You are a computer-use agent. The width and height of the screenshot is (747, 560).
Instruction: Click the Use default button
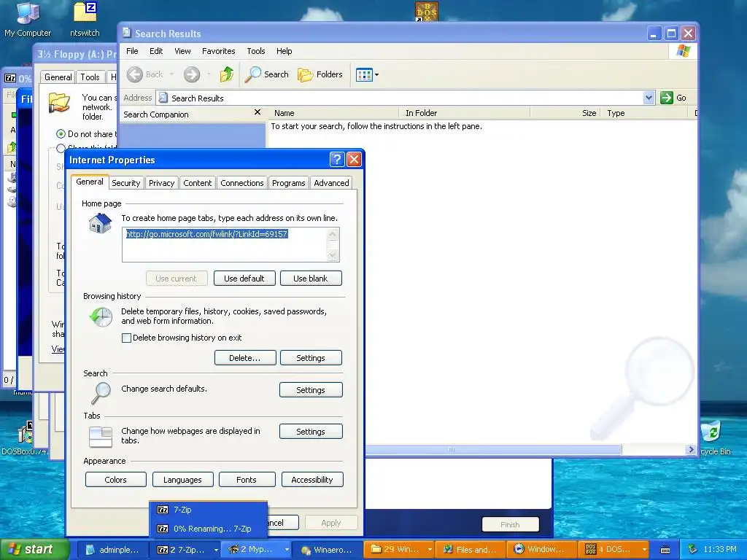(244, 279)
